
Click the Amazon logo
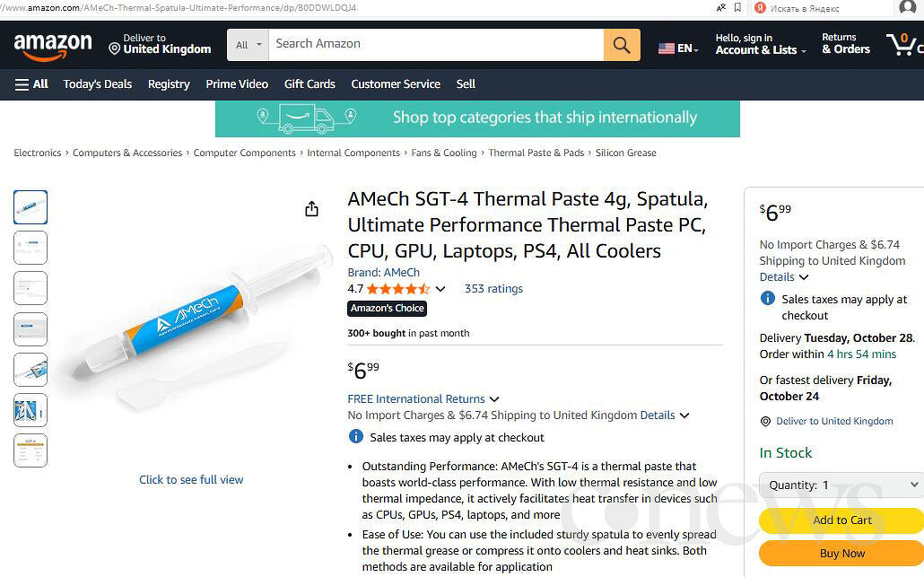tap(53, 46)
